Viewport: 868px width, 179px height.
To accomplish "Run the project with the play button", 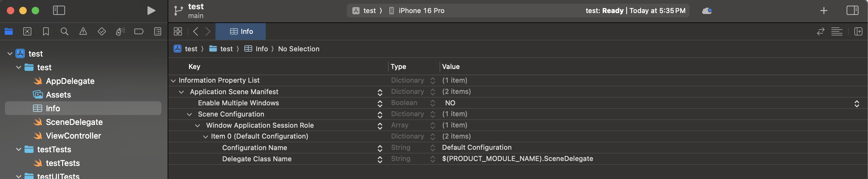I will point(151,11).
